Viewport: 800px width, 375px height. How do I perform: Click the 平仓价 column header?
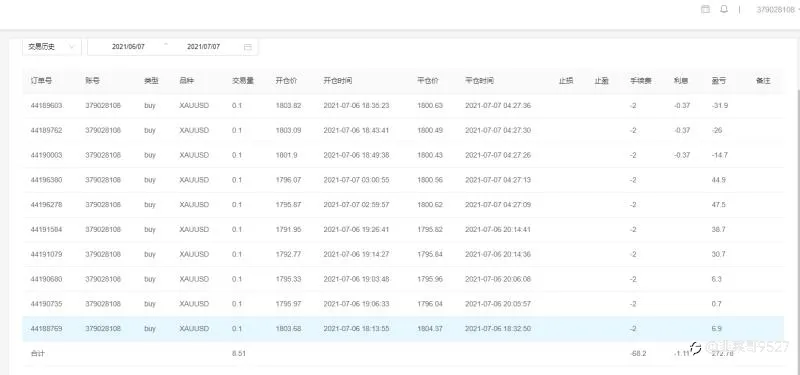click(428, 81)
